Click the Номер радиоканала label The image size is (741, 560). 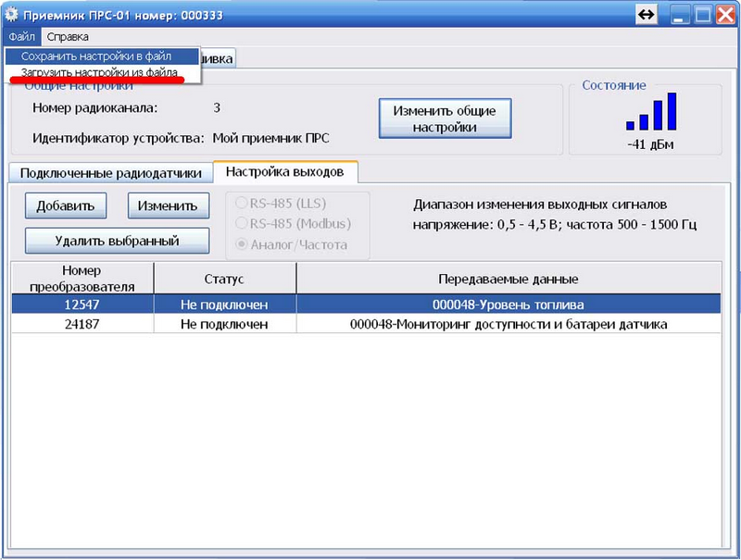click(x=95, y=107)
